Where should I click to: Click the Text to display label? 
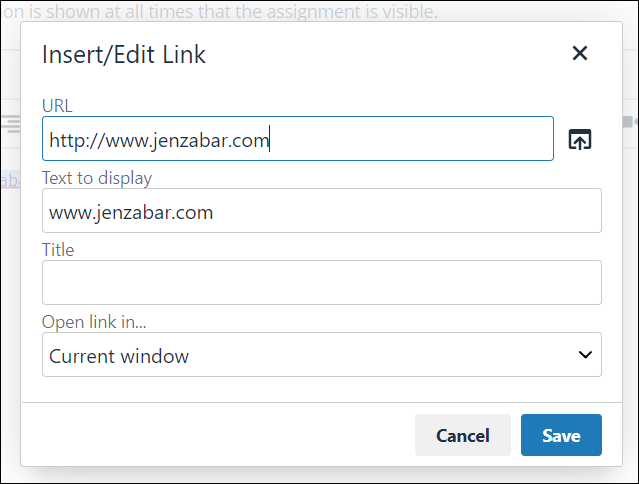[x=97, y=178]
